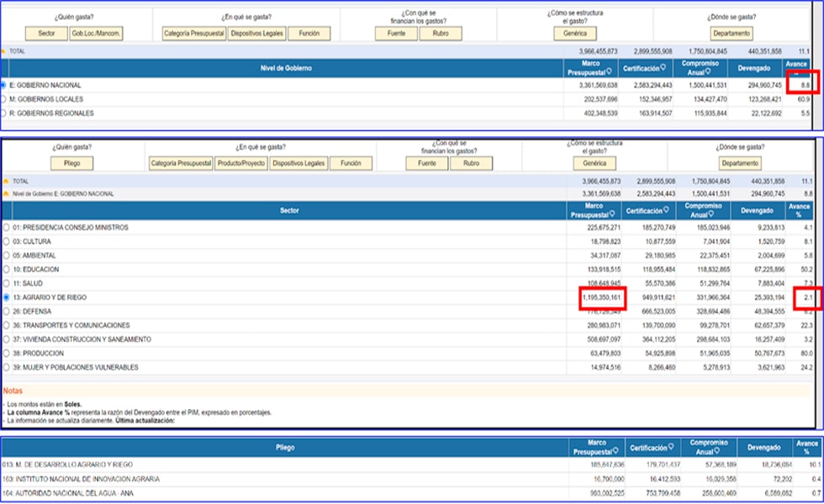Click the orange arrow beside Nivel de Gobierno E row
The image size is (824, 504).
5,193
